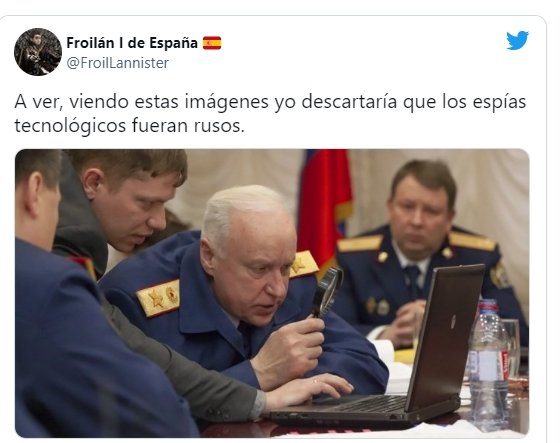Image resolution: width=560 pixels, height=443 pixels.
Task: Click the drinking glass behind the bottle
Action: (x=513, y=348)
